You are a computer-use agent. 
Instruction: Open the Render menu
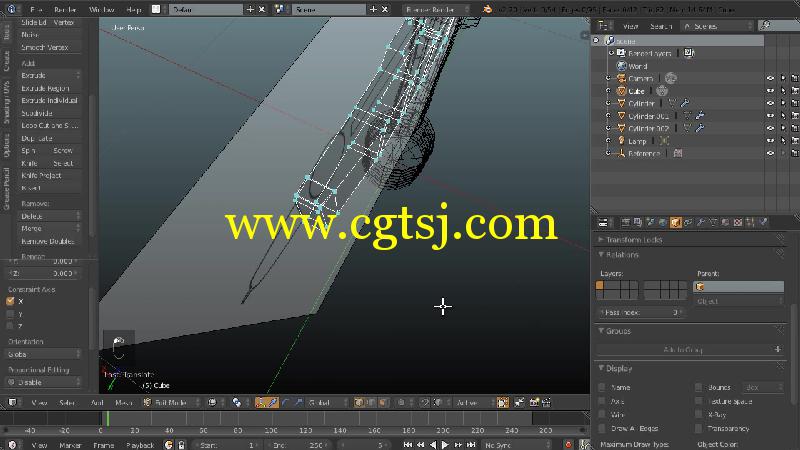(x=65, y=9)
